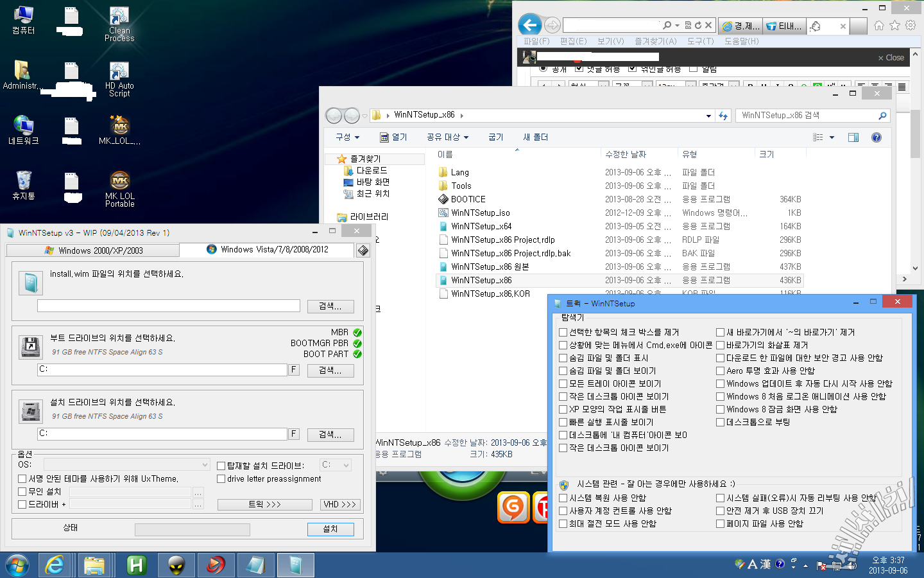
Task: Open the 도움말(H) browser menu
Action: coord(741,41)
